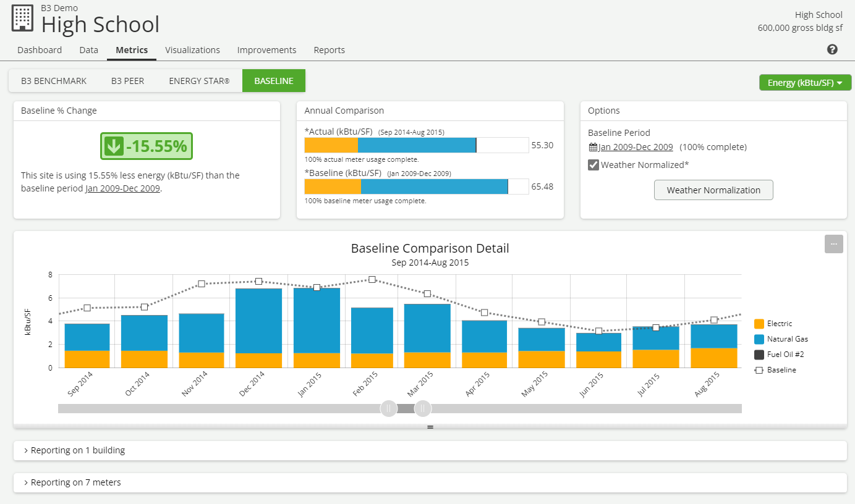The image size is (855, 504).
Task: Click the chart panel resize handle
Action: click(430, 427)
